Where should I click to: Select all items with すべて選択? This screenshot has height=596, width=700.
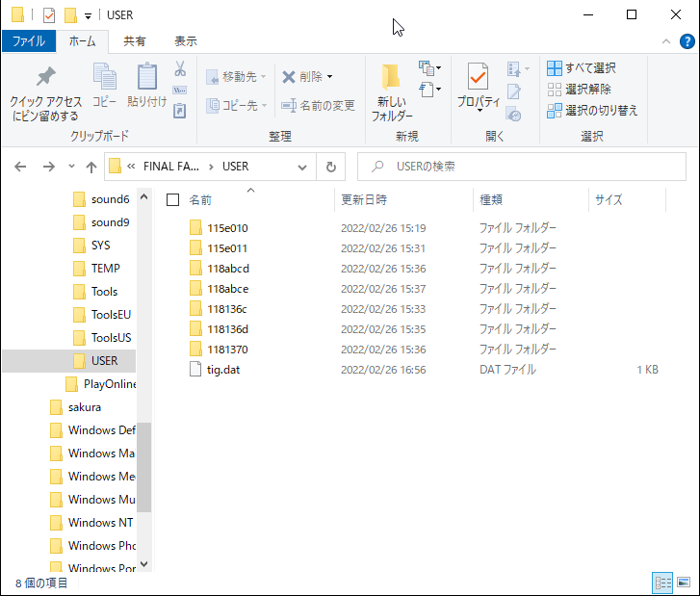582,68
